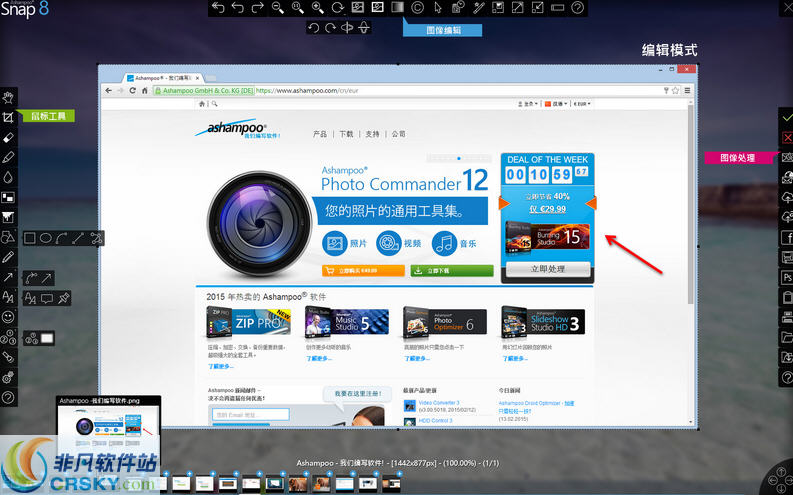Open capture in Photoshop (Ps icon)
The image size is (793, 495).
pos(787,277)
